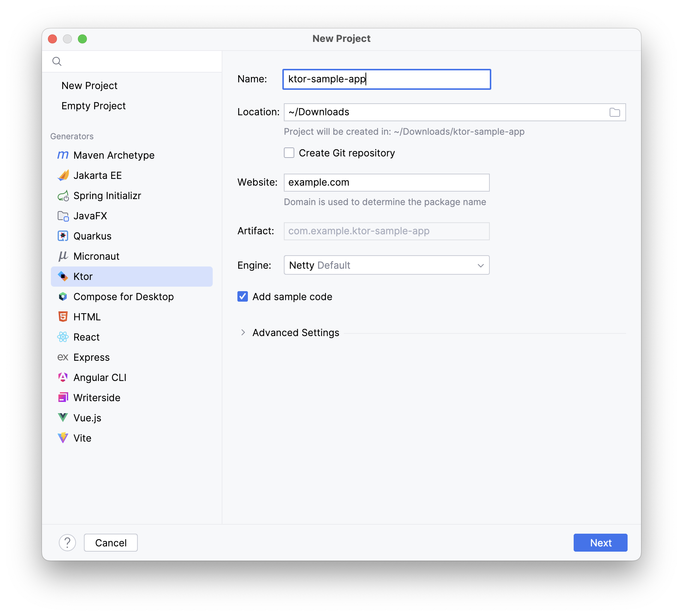Open the help question mark button
Screen dimensions: 683x616
coord(67,543)
